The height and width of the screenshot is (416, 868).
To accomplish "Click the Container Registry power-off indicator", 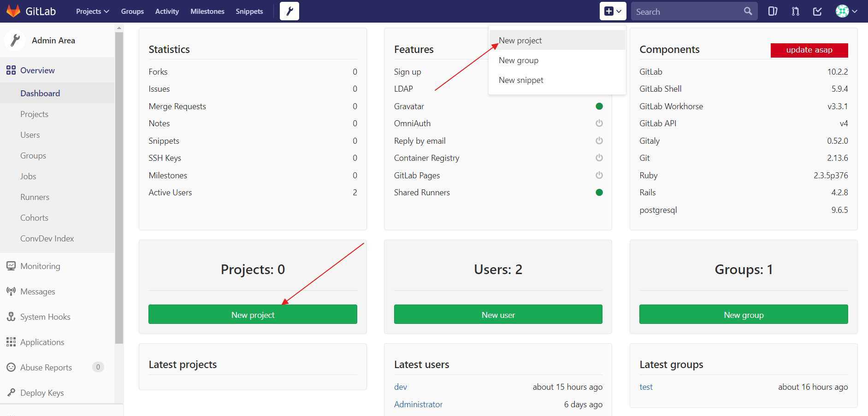I will coord(599,158).
